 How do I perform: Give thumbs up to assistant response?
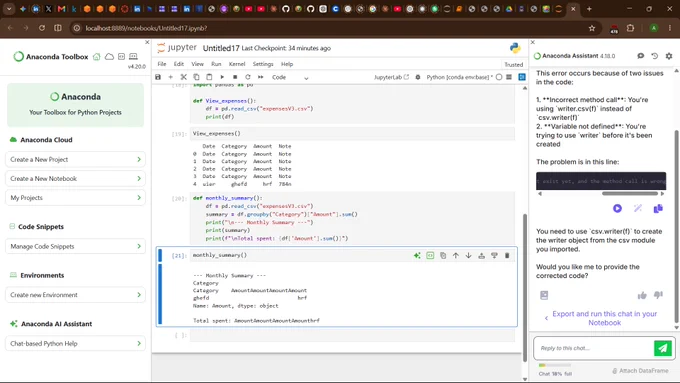pos(642,295)
